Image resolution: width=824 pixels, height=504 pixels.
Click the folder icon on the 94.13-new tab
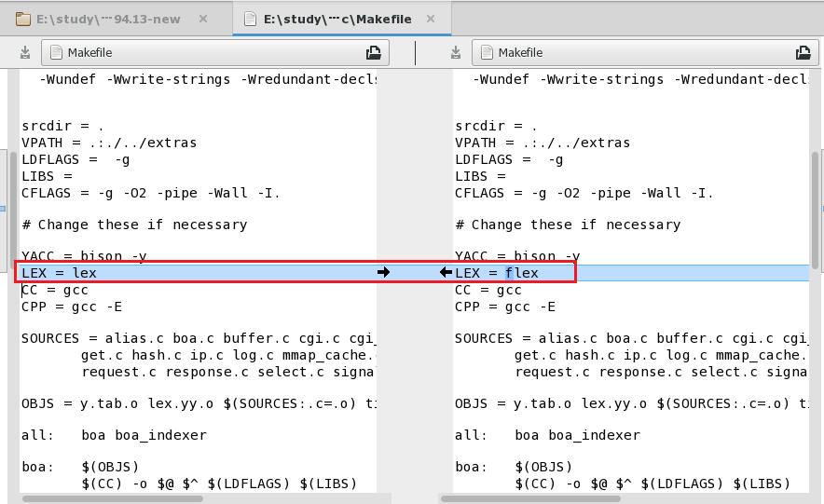(23, 19)
